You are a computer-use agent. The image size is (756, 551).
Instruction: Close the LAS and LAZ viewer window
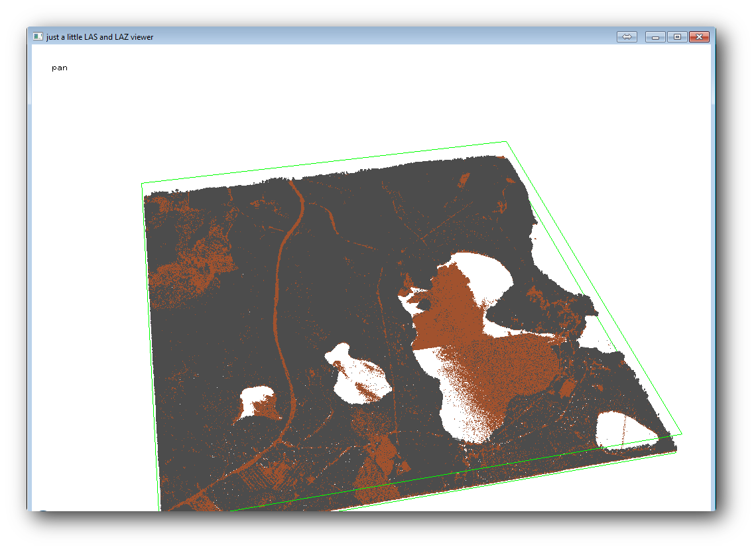point(699,37)
